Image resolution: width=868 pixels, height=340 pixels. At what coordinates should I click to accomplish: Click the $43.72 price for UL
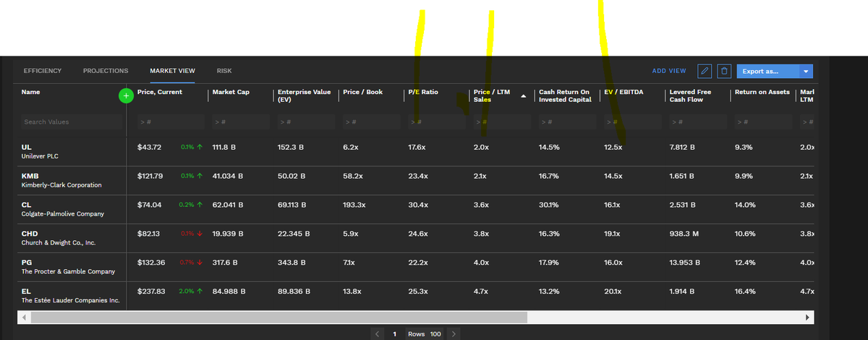coord(150,147)
